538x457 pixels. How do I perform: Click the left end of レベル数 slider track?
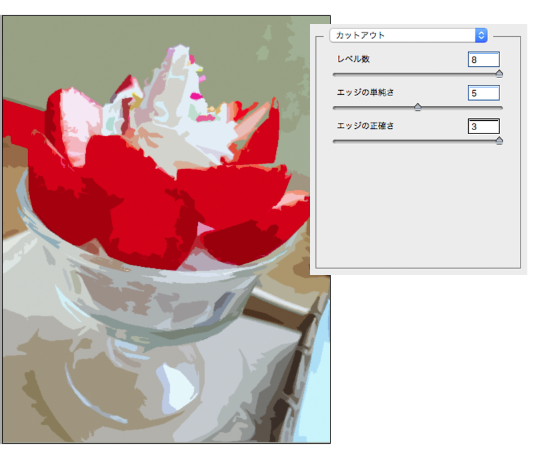(335, 74)
